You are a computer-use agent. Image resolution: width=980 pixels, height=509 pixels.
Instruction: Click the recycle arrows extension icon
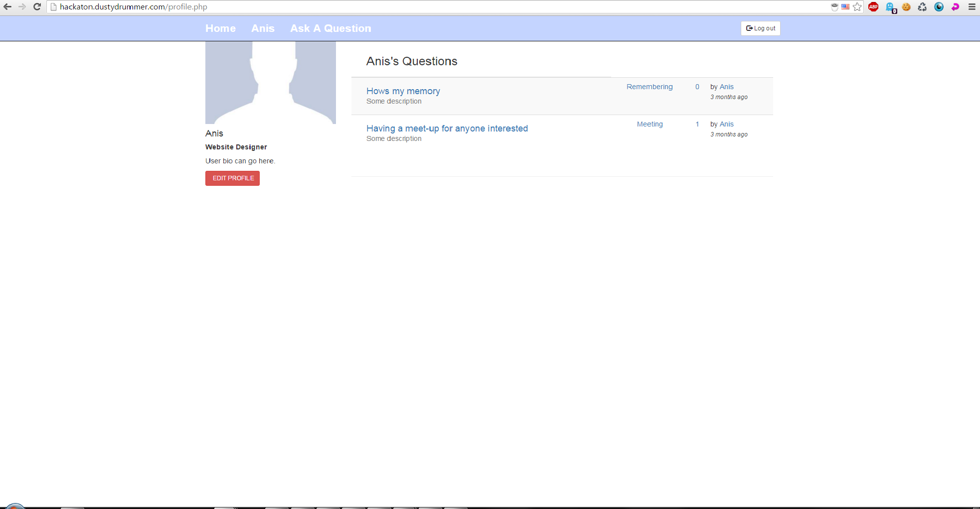(923, 7)
